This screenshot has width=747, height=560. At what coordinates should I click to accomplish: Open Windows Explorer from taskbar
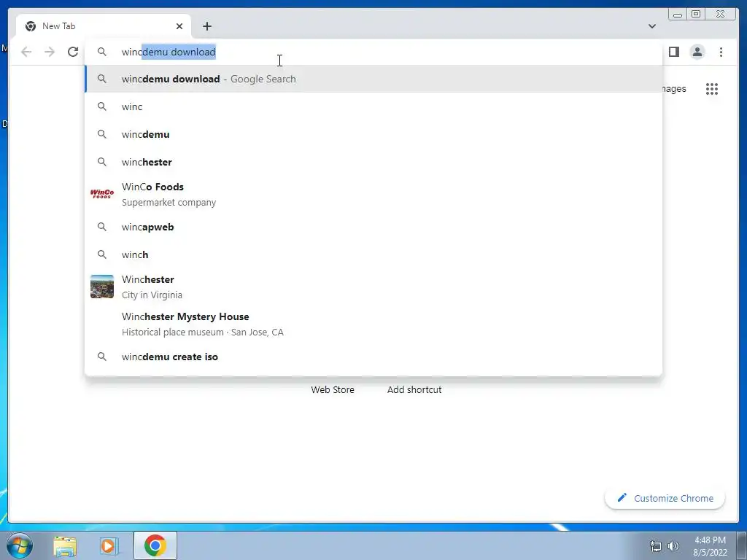tap(65, 545)
